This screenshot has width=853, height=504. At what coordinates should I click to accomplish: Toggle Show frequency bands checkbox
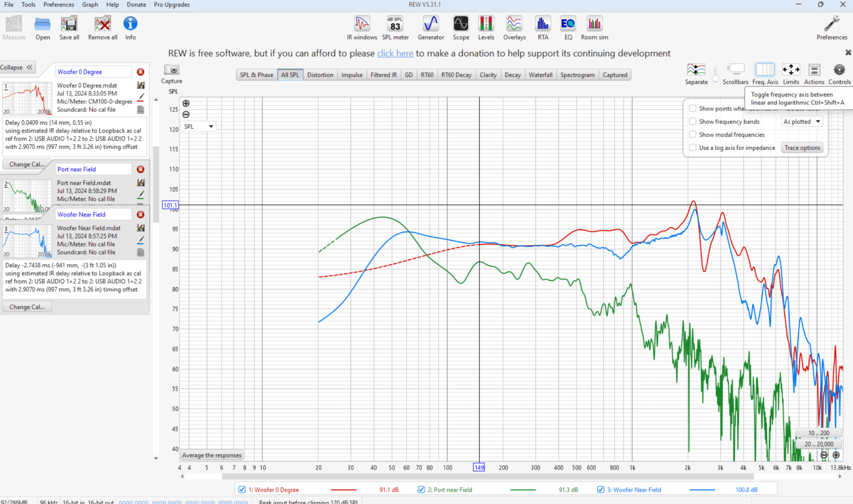click(x=693, y=122)
